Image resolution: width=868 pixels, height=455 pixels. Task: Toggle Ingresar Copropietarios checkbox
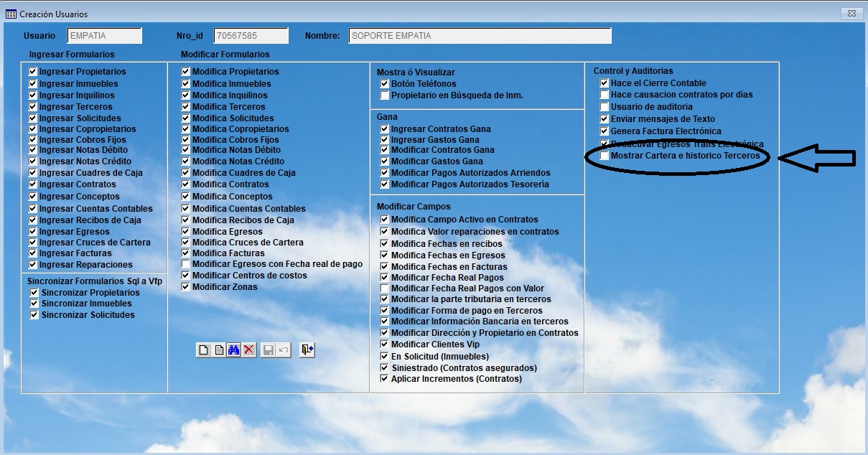33,129
